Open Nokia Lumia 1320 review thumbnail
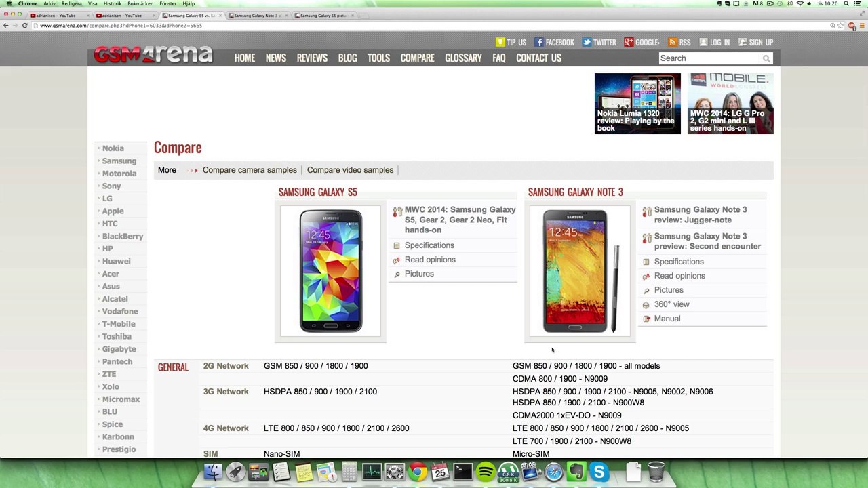This screenshot has width=868, height=488. pos(637,103)
